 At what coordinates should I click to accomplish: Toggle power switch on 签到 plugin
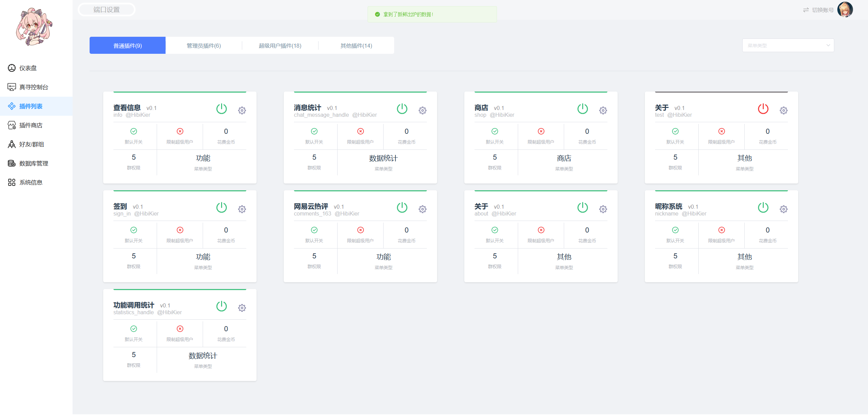[x=221, y=208]
